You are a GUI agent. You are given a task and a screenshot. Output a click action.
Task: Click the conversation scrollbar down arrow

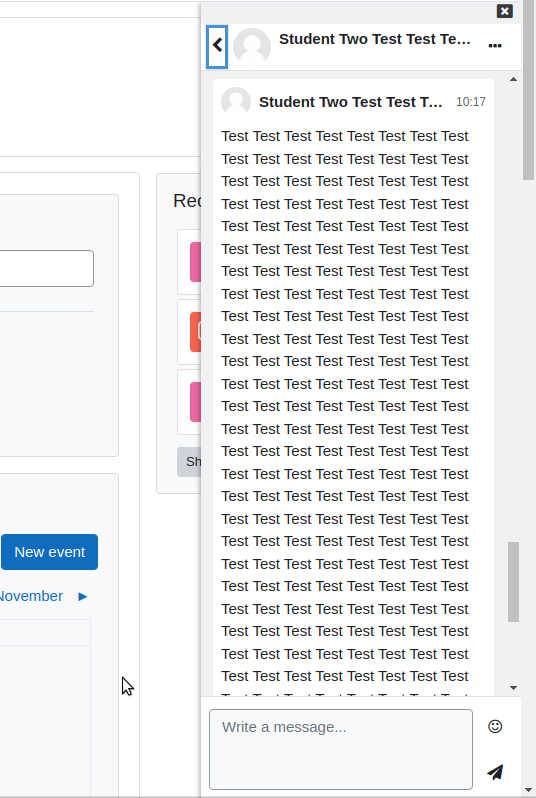(513, 688)
